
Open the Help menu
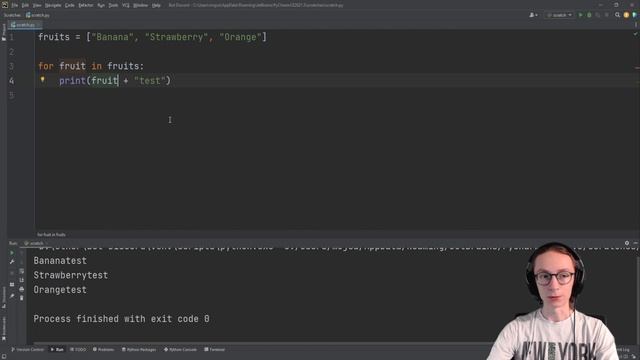tap(156, 5)
